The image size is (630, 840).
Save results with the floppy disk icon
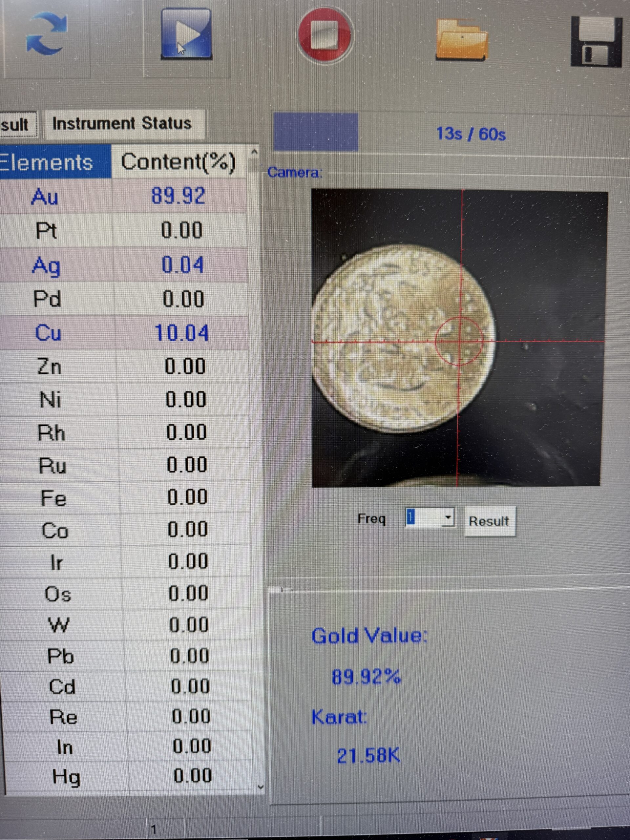click(596, 42)
